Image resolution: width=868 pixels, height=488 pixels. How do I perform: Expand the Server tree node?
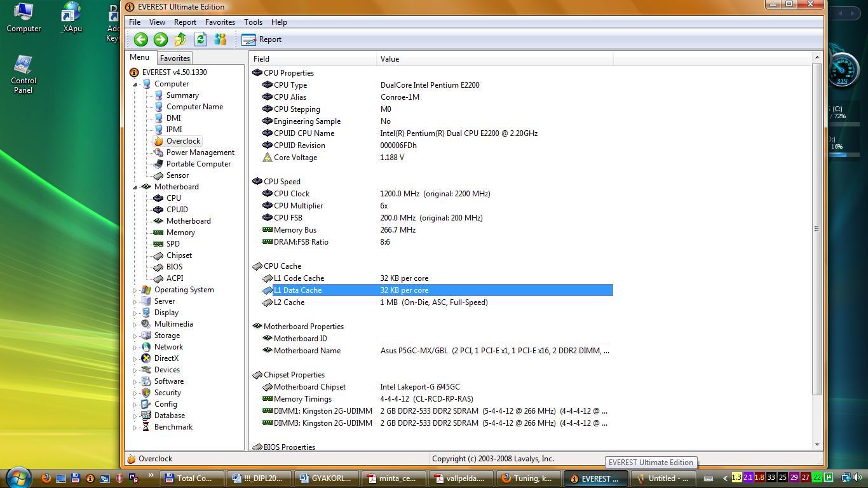click(135, 302)
